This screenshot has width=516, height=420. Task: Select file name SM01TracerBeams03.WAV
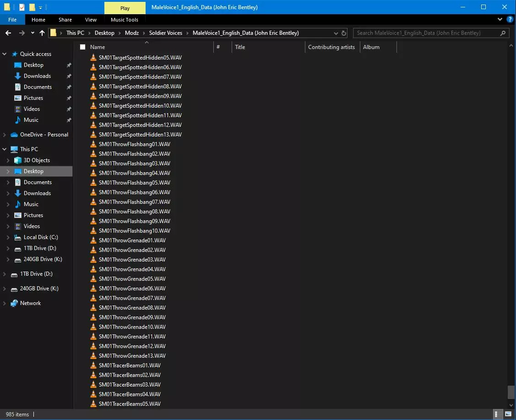coord(130,385)
